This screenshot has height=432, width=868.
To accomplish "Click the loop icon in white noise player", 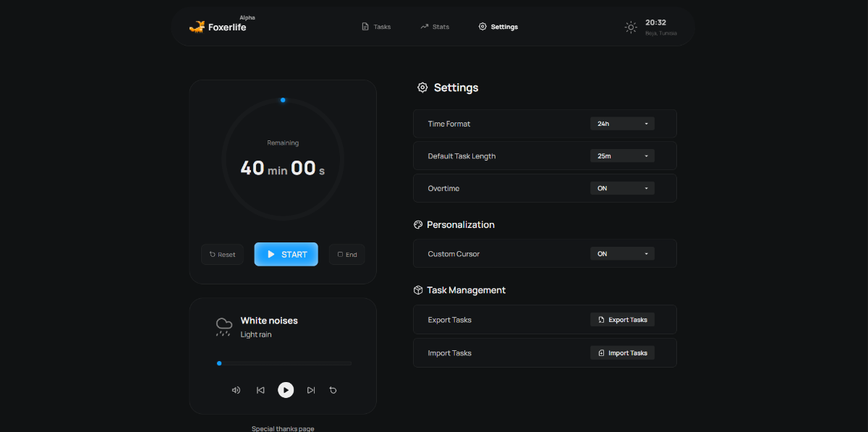I will (x=333, y=390).
